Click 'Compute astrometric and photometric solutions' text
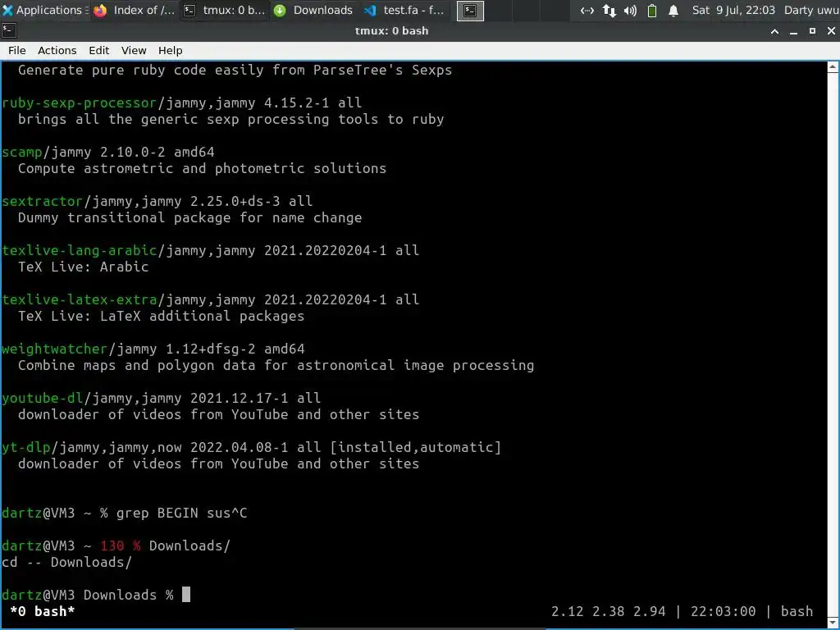 [202, 169]
